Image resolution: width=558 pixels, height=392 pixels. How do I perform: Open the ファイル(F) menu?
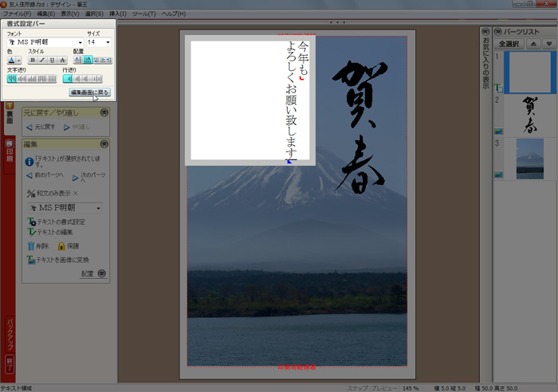17,14
